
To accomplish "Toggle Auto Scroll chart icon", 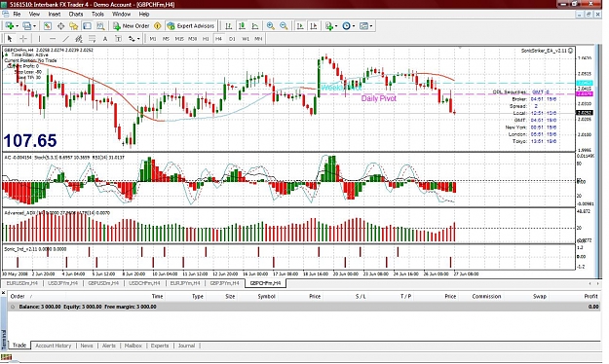I will click(x=300, y=26).
